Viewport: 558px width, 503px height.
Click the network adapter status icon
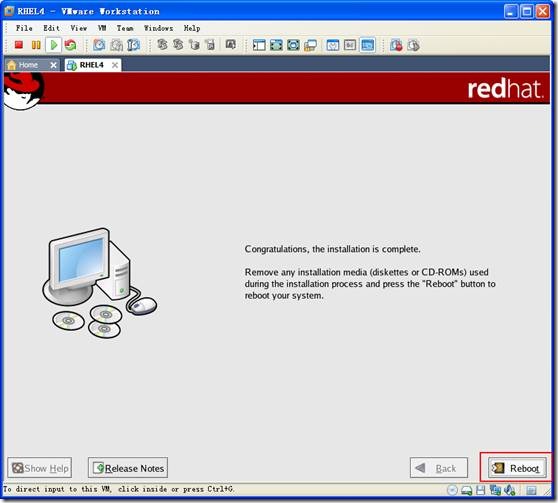click(495, 490)
